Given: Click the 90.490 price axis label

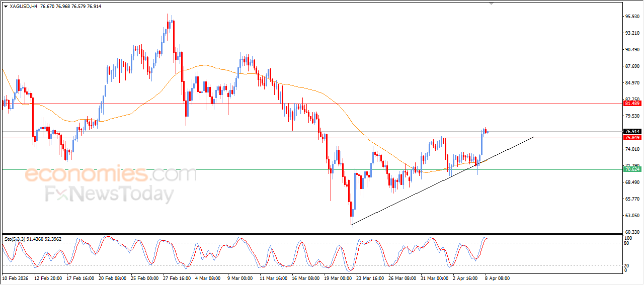Looking at the screenshot, I should point(632,49).
